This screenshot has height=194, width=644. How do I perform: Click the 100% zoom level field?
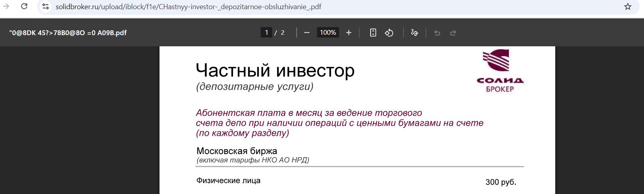pyautogui.click(x=328, y=32)
